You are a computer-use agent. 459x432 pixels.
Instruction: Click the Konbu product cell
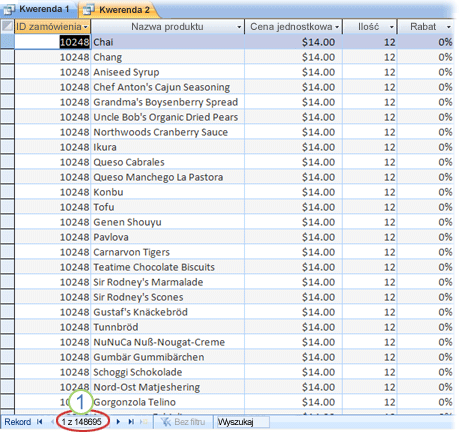tap(168, 192)
